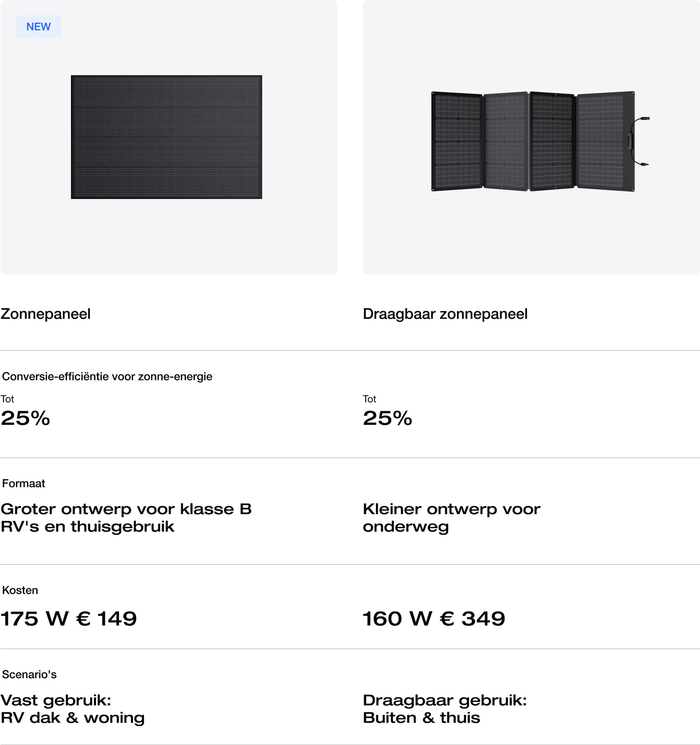
Task: Click the 160 W € 349 price
Action: coord(434,619)
